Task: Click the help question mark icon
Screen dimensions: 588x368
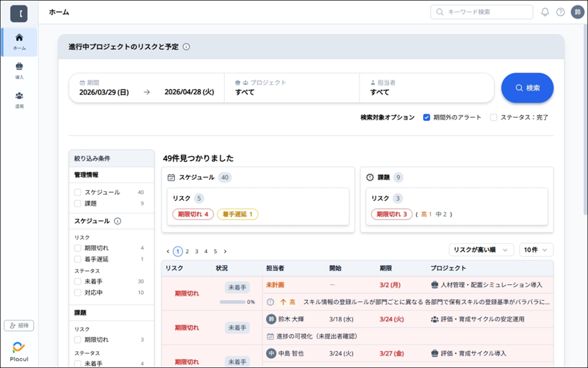Action: click(x=561, y=12)
